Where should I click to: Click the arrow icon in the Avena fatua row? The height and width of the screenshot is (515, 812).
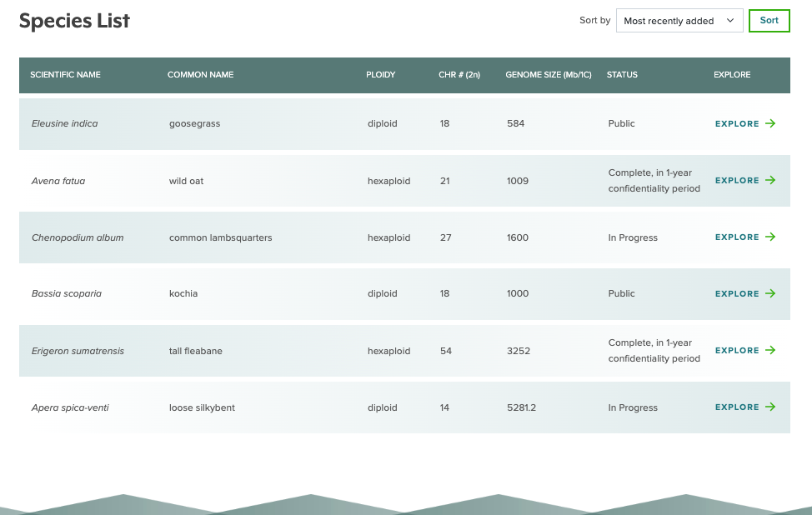click(x=770, y=180)
